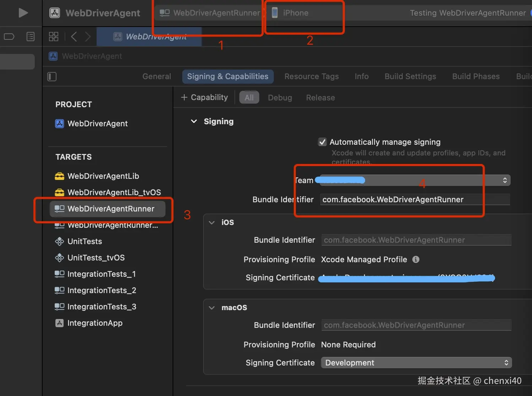Click the WebDriverAgentLib toolbox icon
This screenshot has width=532, height=396.
(x=59, y=176)
